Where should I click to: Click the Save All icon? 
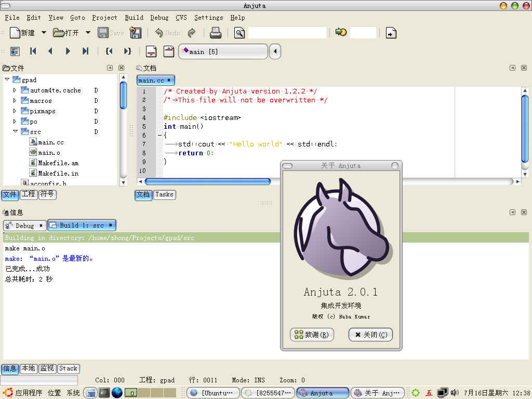click(x=136, y=33)
